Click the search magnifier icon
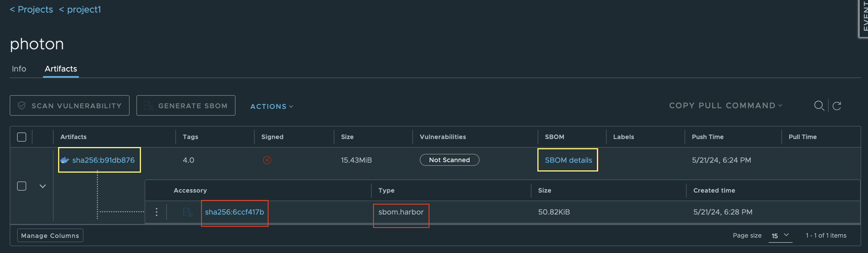This screenshot has height=253, width=868. tap(819, 106)
